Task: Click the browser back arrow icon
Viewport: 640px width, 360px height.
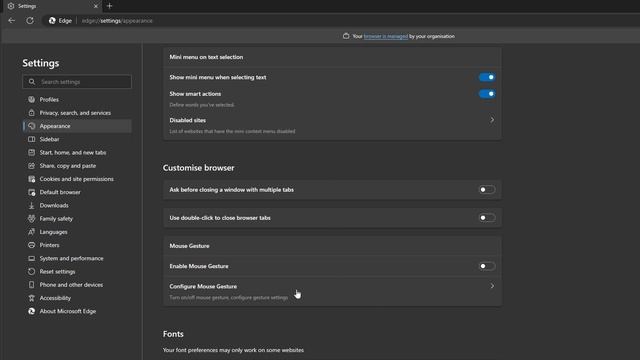Action: pyautogui.click(x=11, y=20)
